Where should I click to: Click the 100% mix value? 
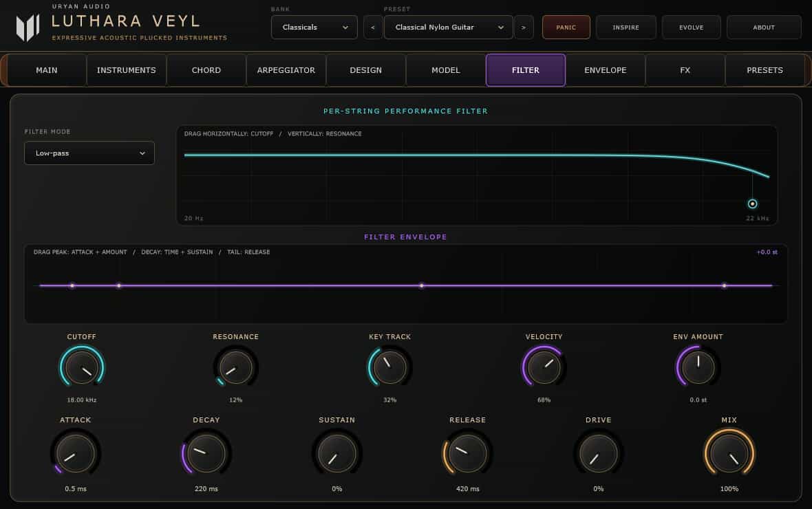[729, 489]
